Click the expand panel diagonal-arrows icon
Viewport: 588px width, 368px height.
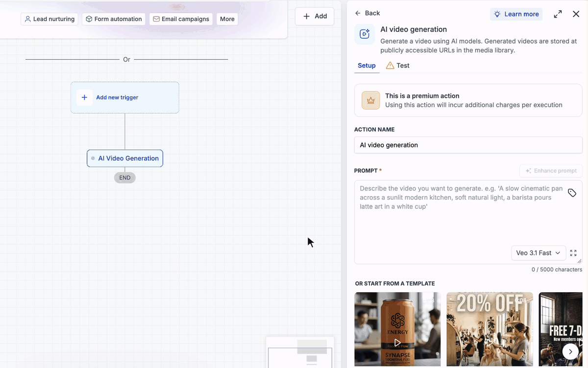(x=558, y=14)
